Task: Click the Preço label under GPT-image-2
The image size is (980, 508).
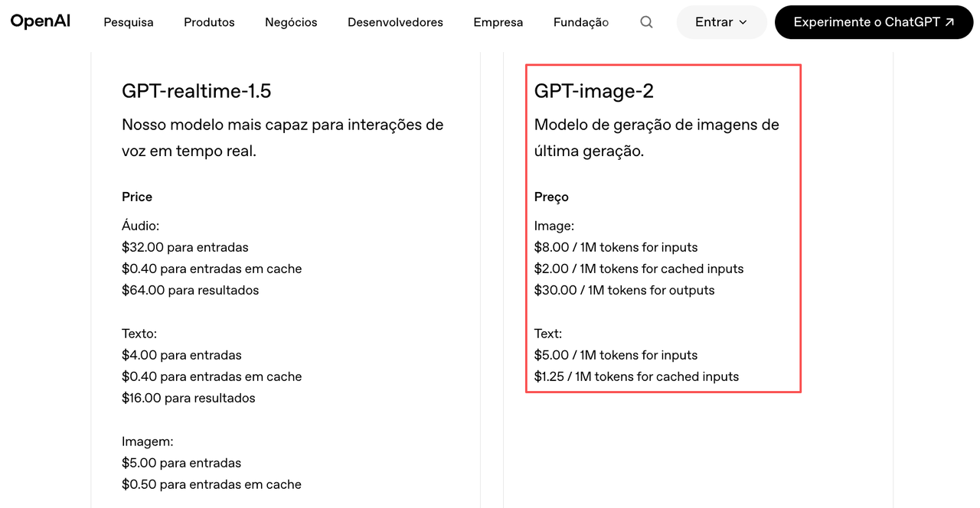Action: click(551, 197)
